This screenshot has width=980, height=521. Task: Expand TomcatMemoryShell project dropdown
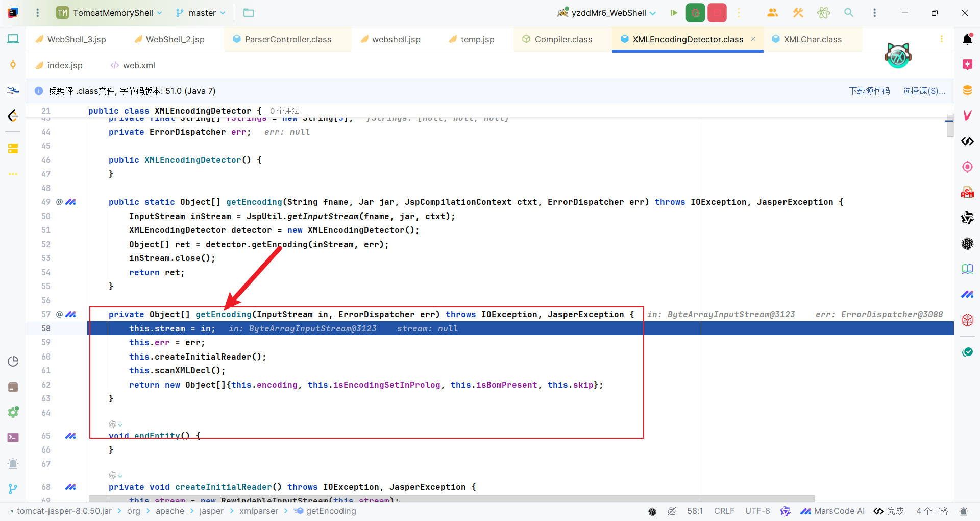click(110, 13)
